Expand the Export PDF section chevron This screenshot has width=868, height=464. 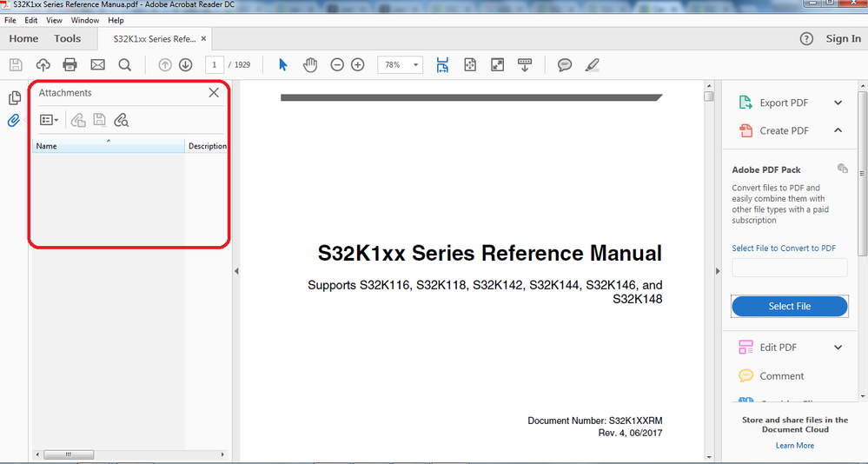(x=838, y=103)
